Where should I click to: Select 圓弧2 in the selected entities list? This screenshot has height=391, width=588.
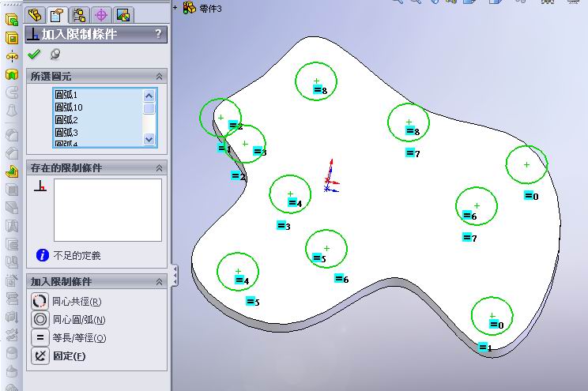point(66,119)
